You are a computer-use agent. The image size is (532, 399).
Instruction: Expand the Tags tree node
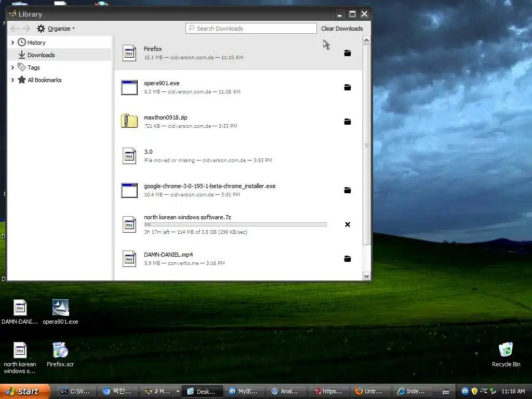tap(12, 68)
